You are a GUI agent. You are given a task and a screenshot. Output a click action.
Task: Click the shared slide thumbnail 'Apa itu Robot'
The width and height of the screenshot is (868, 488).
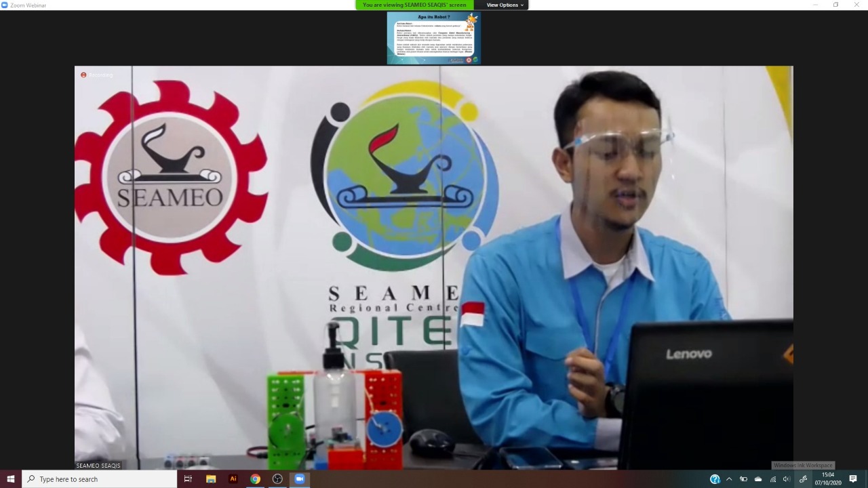point(433,38)
